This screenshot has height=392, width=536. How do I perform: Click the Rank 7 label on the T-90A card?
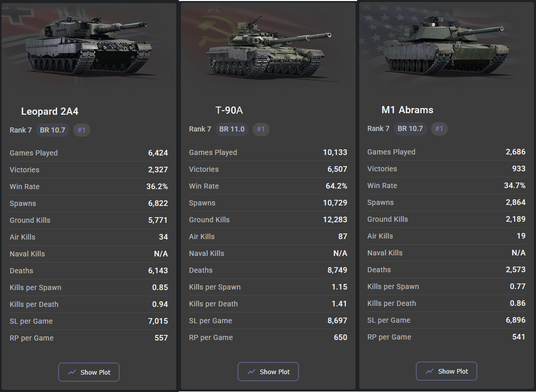(x=200, y=129)
